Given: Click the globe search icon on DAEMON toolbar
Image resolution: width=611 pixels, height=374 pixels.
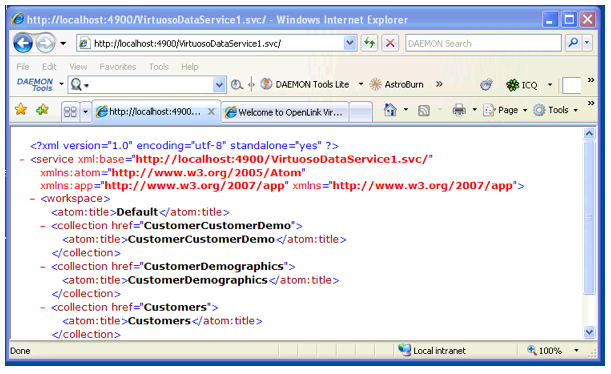Looking at the screenshot, I should pos(237,84).
